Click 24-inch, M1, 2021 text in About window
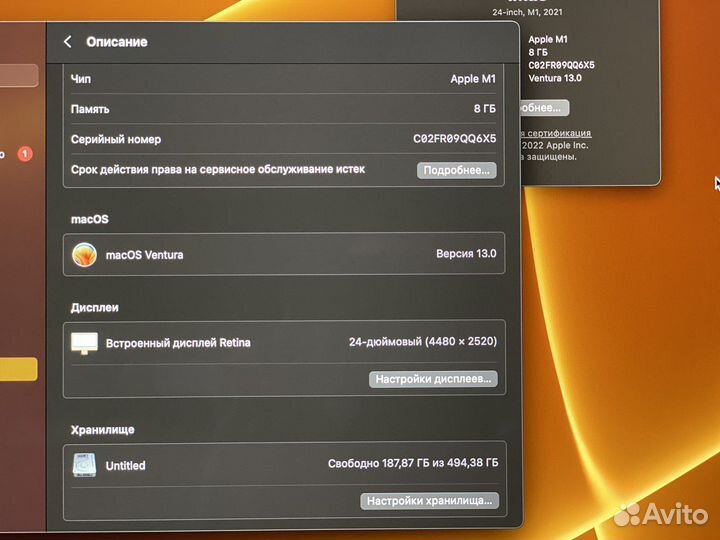Screen dimensions: 720x540 click(x=528, y=12)
